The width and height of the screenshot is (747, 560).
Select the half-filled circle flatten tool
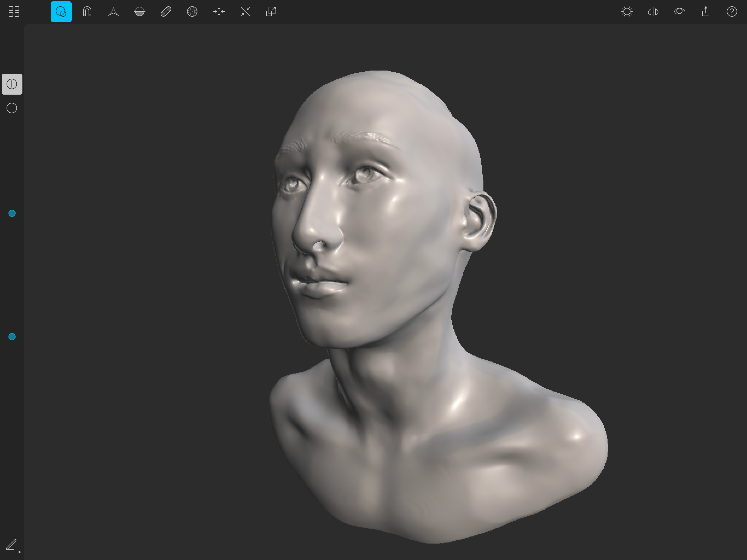click(x=139, y=12)
